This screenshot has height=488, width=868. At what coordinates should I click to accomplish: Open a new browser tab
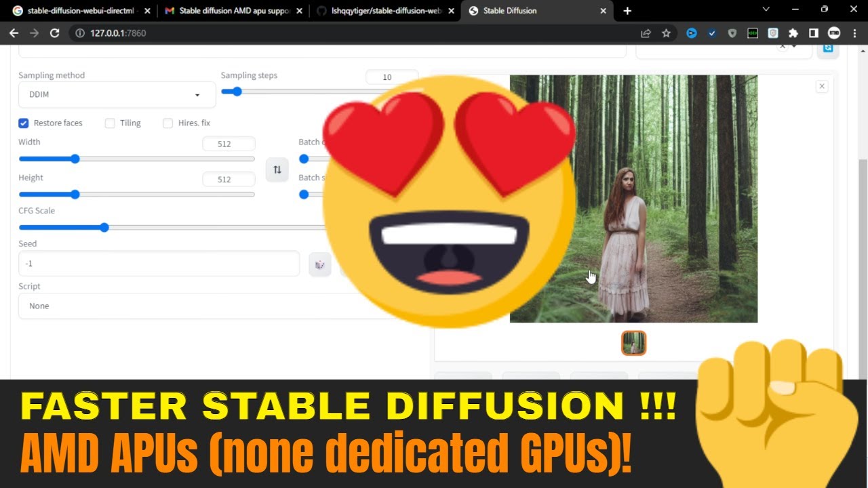(627, 10)
